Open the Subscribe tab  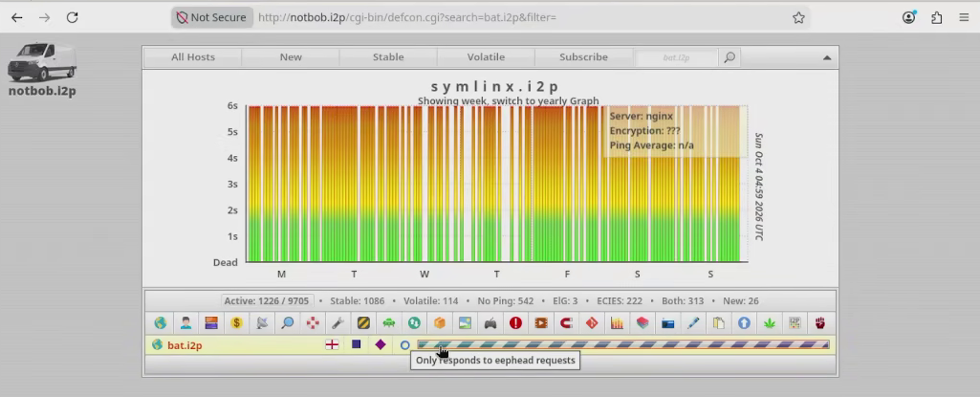(583, 56)
